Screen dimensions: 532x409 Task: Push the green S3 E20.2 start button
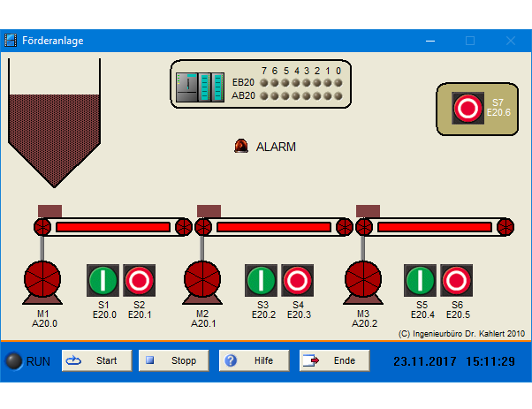tap(261, 280)
